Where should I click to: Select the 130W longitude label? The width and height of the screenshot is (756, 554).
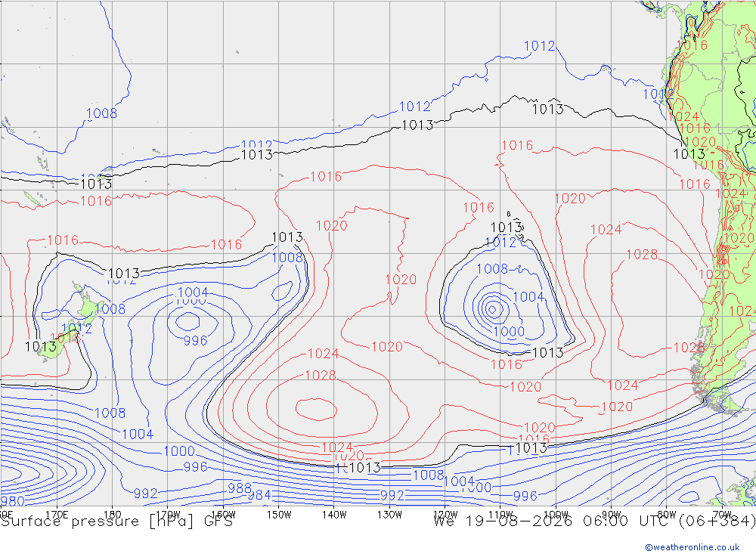[389, 515]
